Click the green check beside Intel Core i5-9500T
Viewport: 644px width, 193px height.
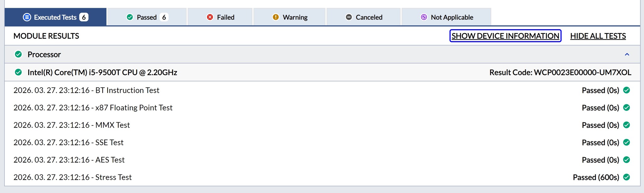[x=19, y=72]
